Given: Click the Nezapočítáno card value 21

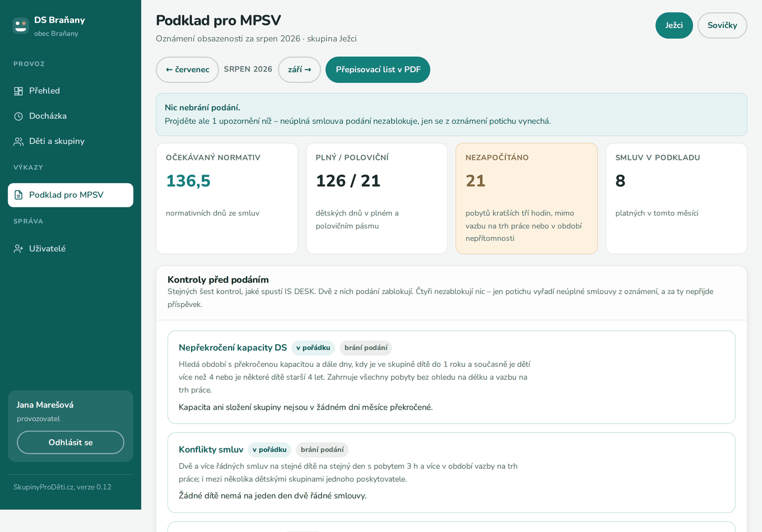Looking at the screenshot, I should (475, 181).
